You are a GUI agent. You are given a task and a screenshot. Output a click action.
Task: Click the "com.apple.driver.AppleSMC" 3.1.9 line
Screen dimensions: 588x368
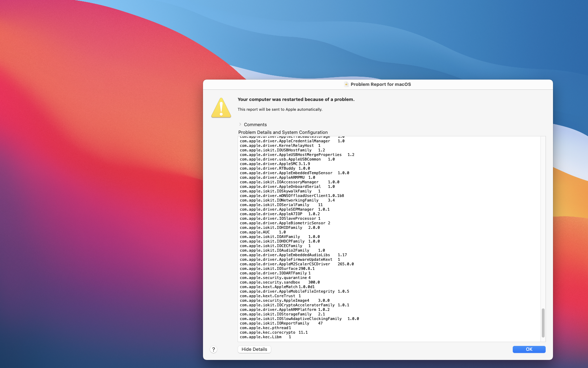point(275,164)
